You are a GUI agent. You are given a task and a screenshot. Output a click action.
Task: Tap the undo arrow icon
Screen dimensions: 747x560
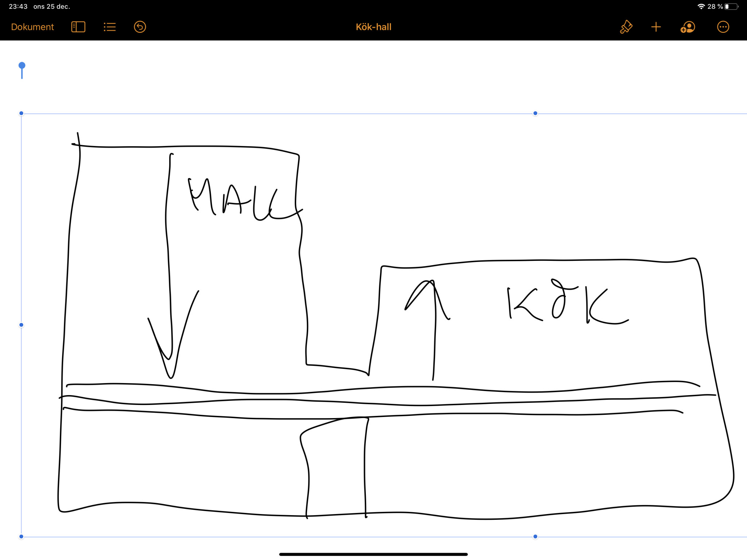coord(140,27)
